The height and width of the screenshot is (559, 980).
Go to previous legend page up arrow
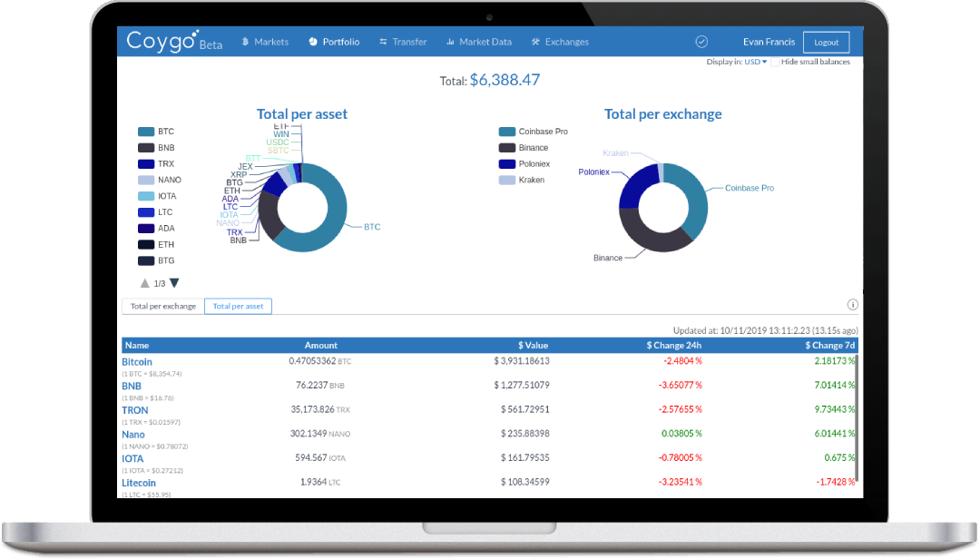[x=145, y=283]
